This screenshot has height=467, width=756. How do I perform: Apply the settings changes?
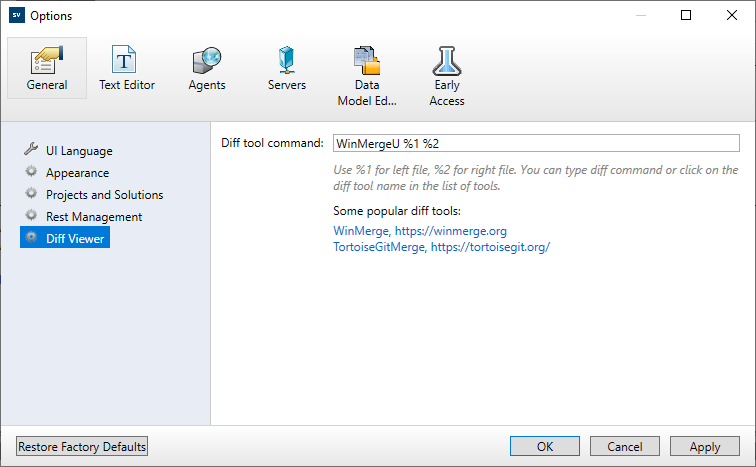tap(705, 447)
